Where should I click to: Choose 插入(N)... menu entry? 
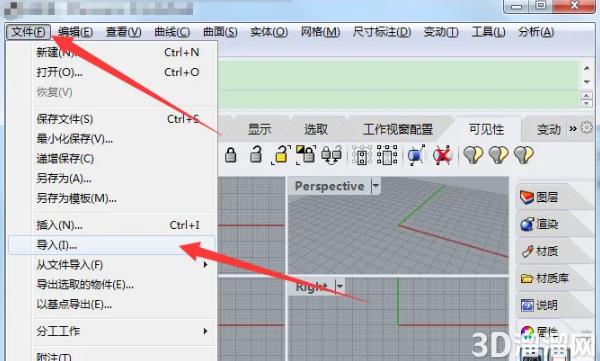coord(111,225)
